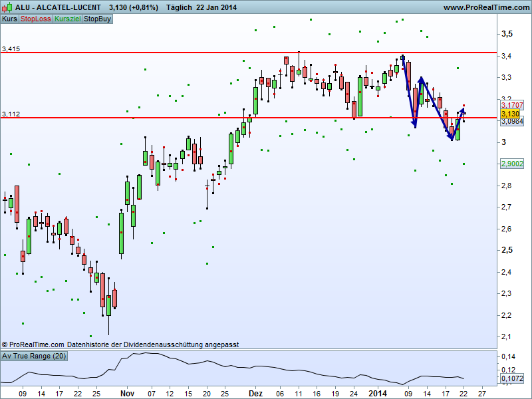This screenshot has width=532, height=399.
Task: Click the 2,5 price axis label
Action: click(507, 250)
